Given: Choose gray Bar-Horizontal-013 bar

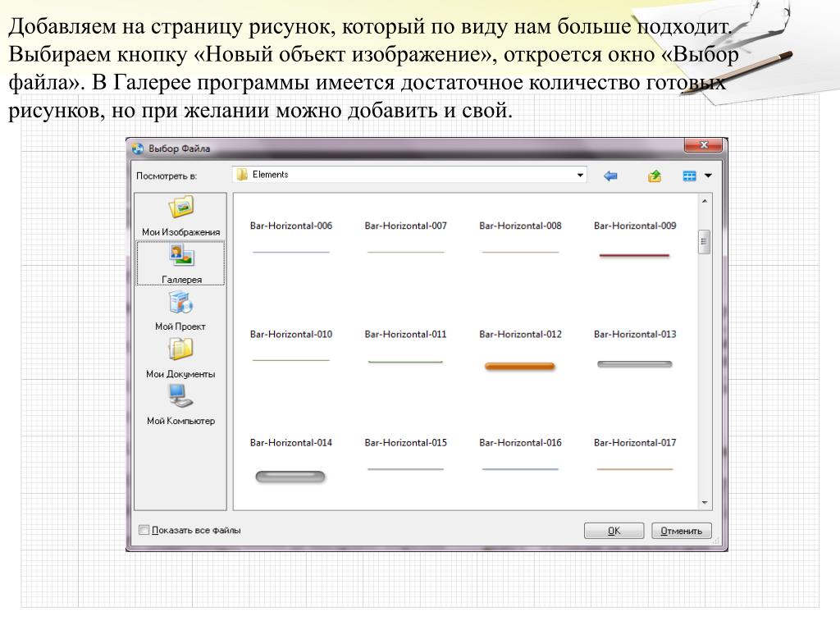Looking at the screenshot, I should [635, 364].
